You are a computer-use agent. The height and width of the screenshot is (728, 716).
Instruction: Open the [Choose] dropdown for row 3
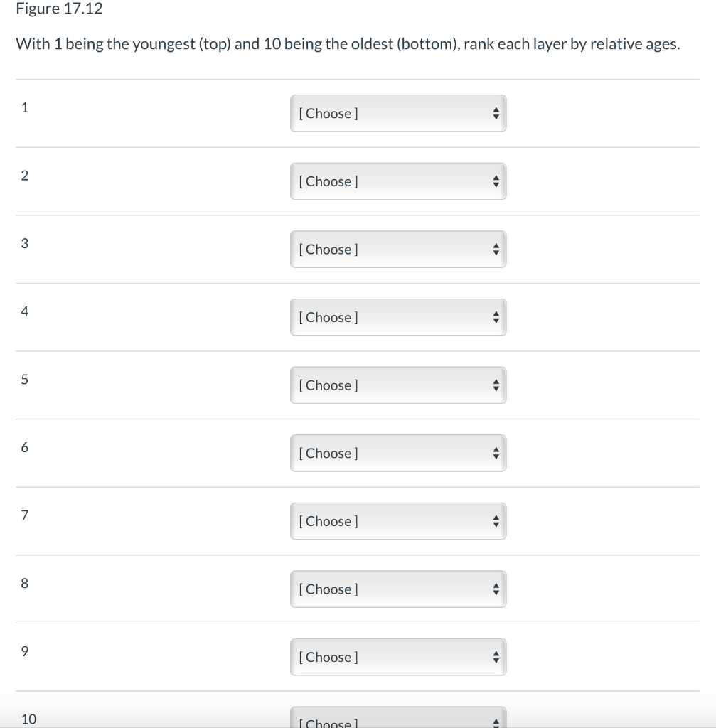click(388, 250)
